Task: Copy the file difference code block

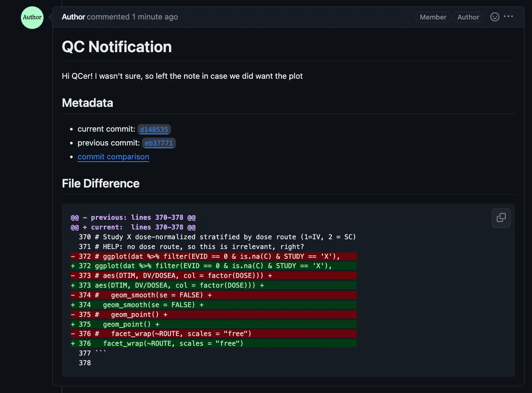Action: click(x=501, y=218)
